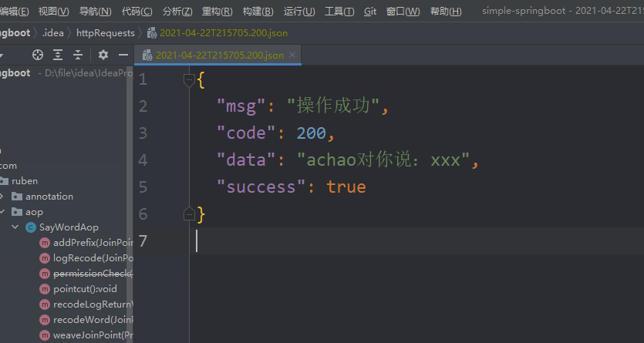Collapse the SayWordAop class node

[x=15, y=227]
